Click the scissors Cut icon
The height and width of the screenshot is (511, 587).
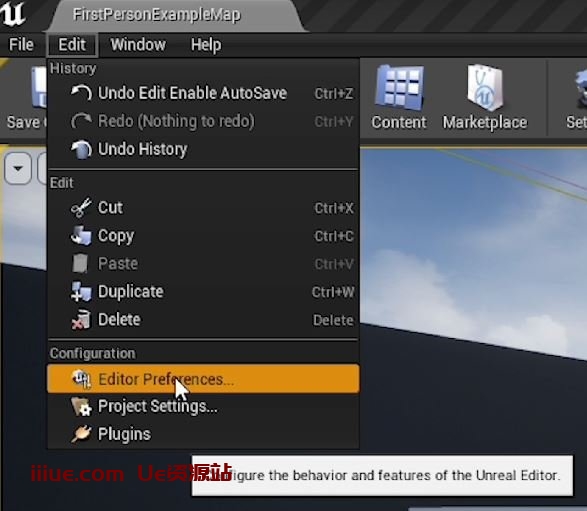click(x=81, y=208)
